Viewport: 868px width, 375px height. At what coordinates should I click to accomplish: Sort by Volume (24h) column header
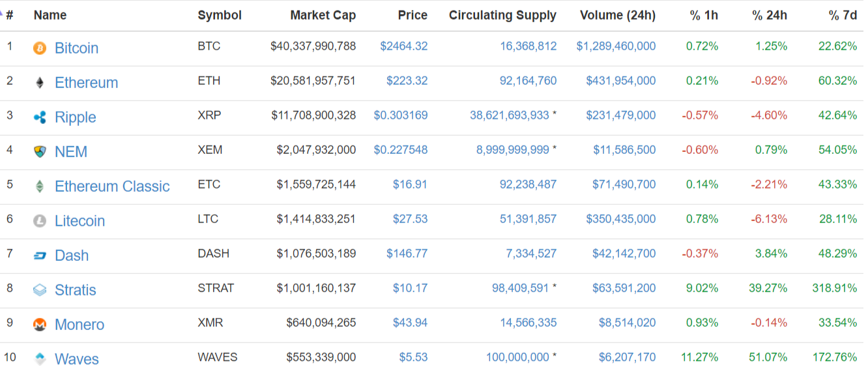[x=617, y=15]
